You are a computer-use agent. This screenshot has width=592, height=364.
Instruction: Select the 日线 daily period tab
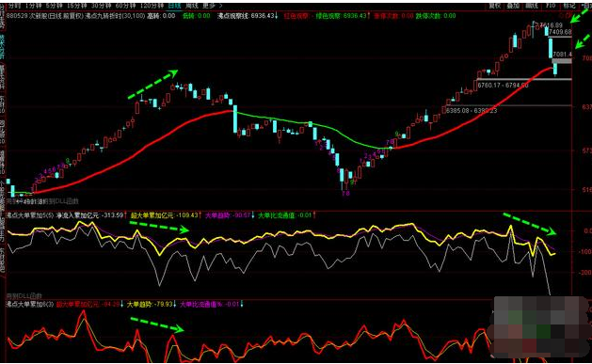174,6
